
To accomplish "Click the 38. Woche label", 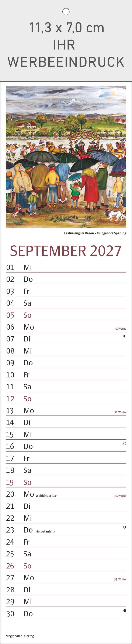I will coord(120,496).
